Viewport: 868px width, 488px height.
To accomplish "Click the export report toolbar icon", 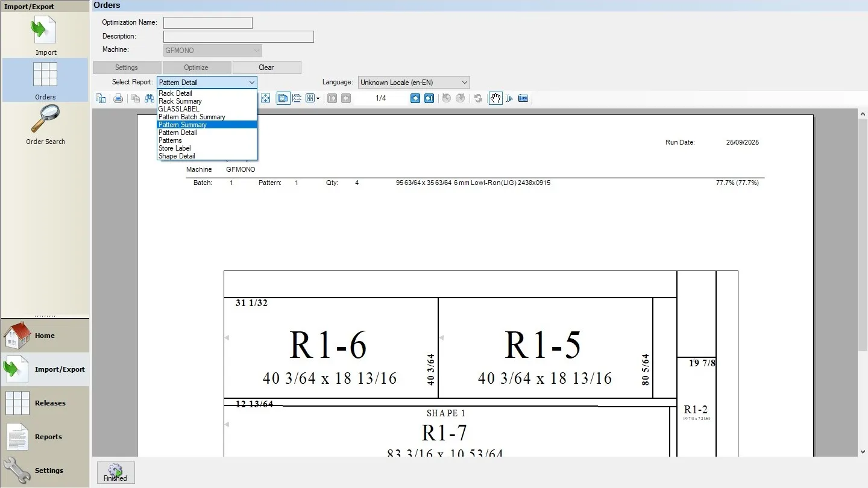I will click(101, 98).
